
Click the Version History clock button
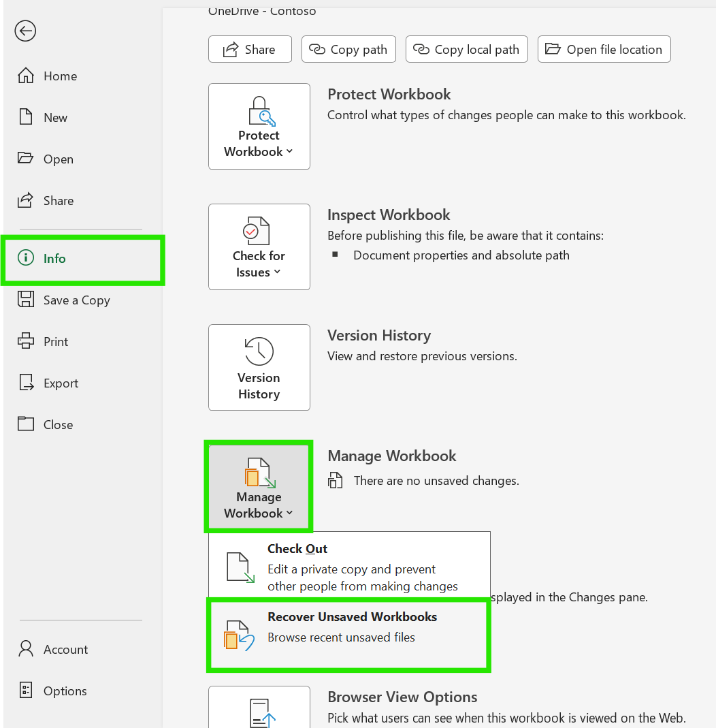click(259, 367)
